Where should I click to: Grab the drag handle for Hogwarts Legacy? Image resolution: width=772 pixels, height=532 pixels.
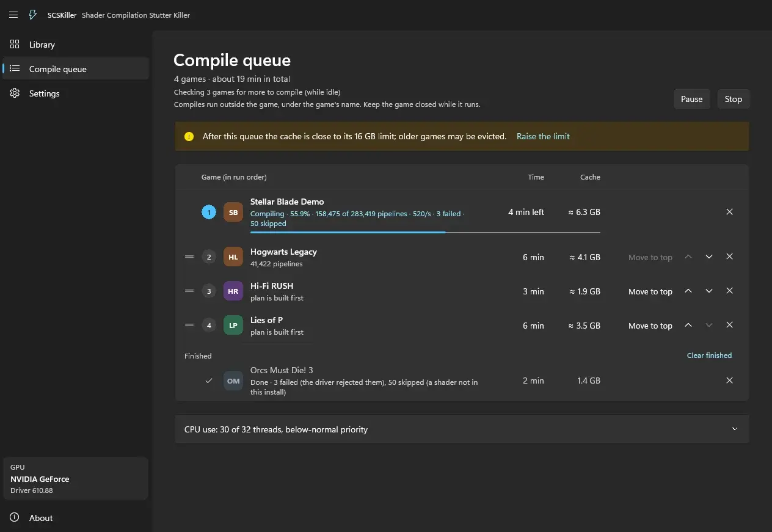[189, 257]
